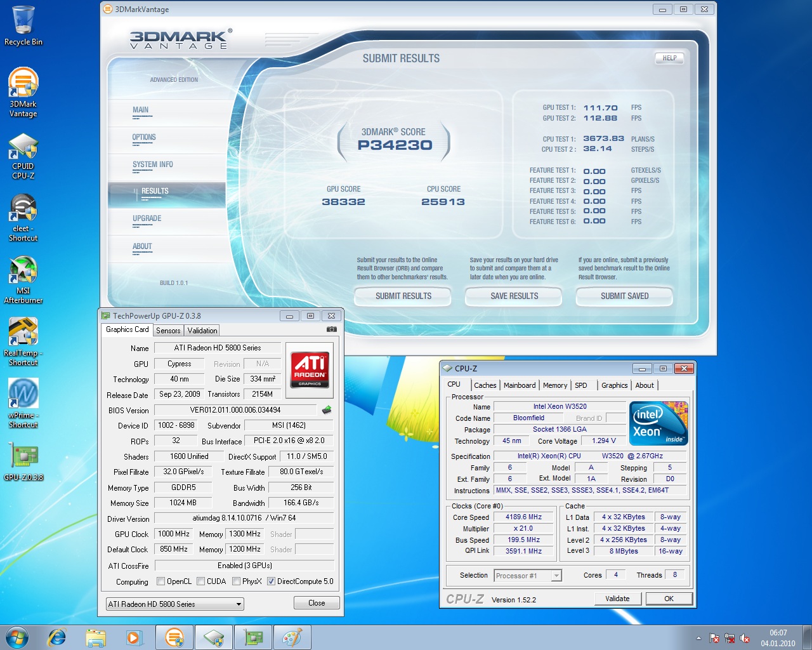The width and height of the screenshot is (812, 650).
Task: Show hidden tray icons arrow
Action: pos(698,638)
